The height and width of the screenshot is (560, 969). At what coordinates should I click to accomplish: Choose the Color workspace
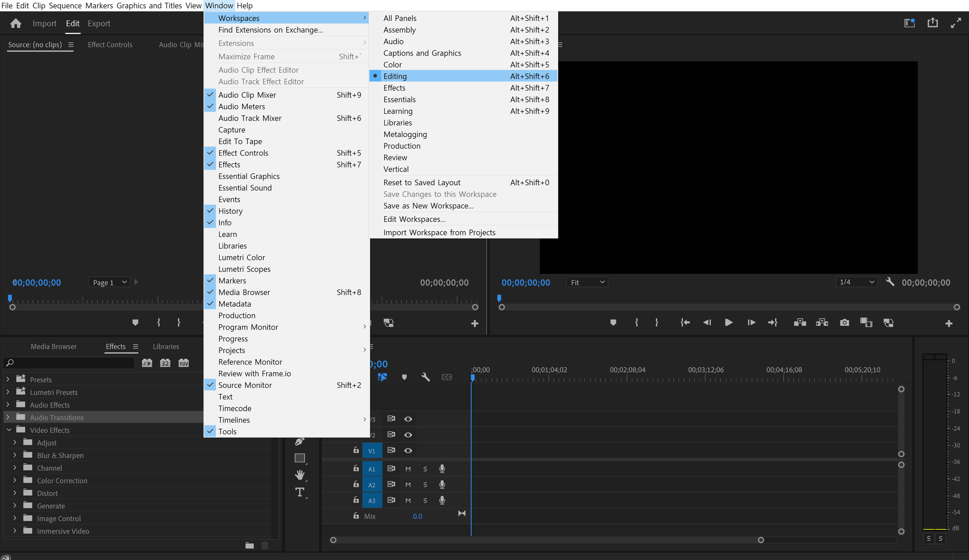pos(392,65)
